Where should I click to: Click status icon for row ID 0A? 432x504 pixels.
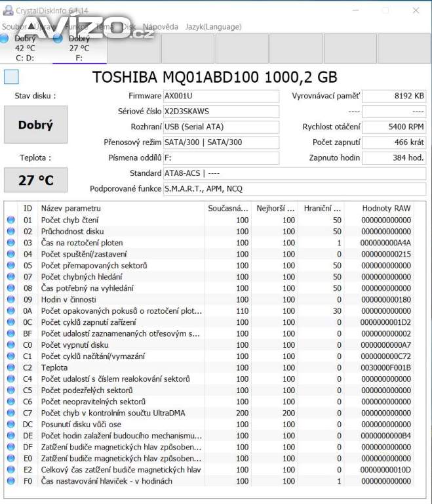pos(11,310)
